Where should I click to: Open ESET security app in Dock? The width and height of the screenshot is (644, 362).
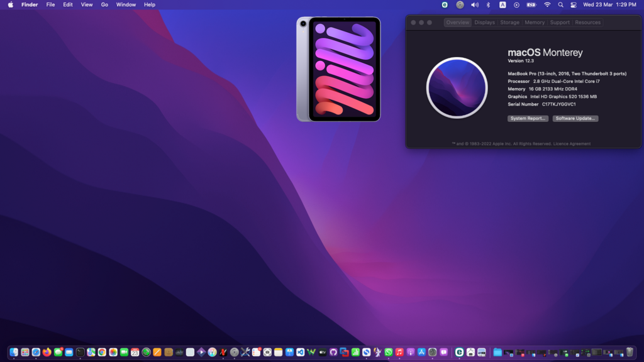[459, 352]
